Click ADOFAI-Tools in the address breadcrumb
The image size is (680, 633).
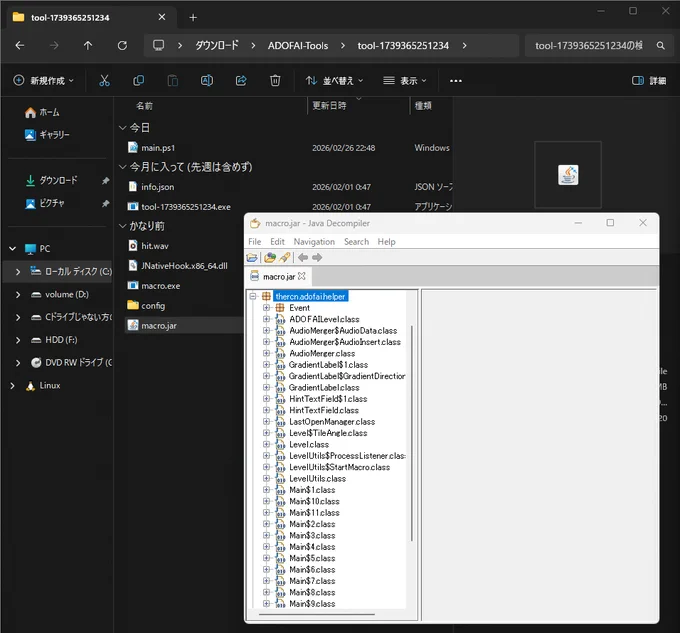[x=298, y=46]
